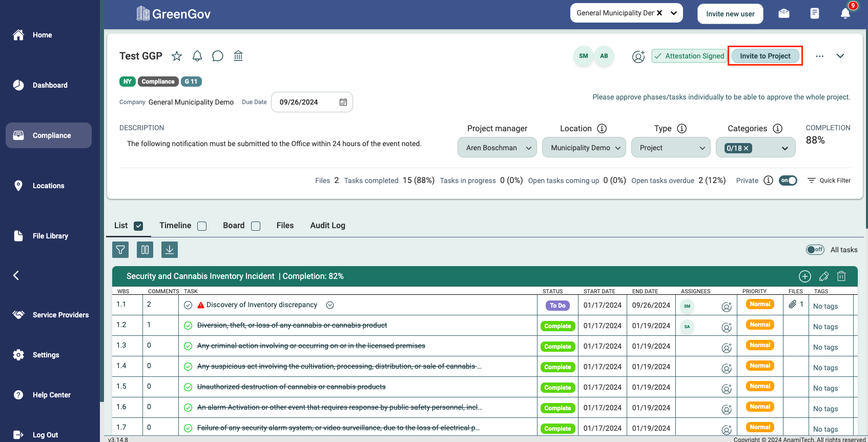Click the bell icon next to Test GGP
868x442 pixels.
click(x=197, y=56)
